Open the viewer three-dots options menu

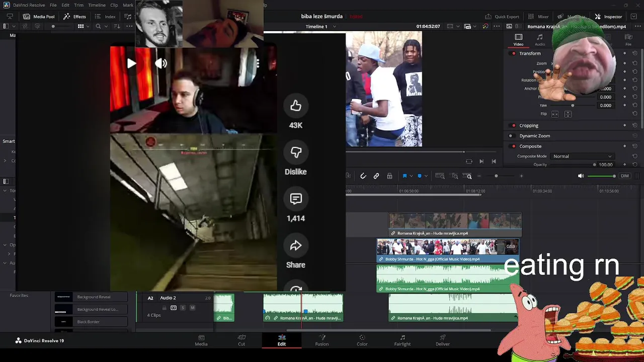pyautogui.click(x=498, y=26)
